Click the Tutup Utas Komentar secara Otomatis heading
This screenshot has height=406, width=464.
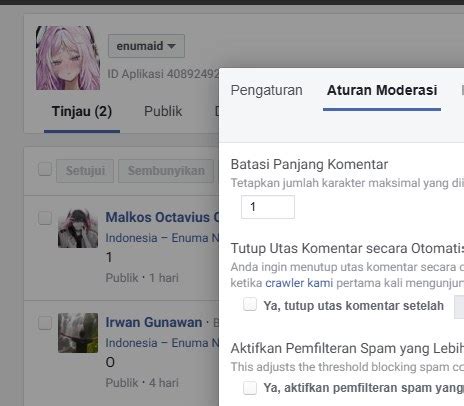tap(347, 248)
